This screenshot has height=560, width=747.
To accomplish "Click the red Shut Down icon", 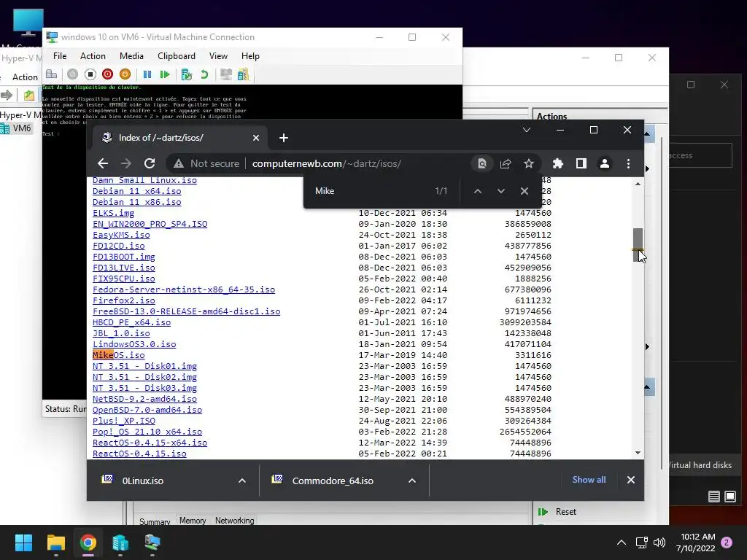I will [108, 74].
